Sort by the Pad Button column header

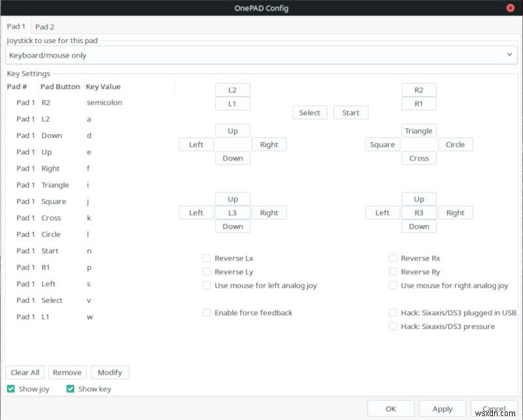tap(60, 86)
